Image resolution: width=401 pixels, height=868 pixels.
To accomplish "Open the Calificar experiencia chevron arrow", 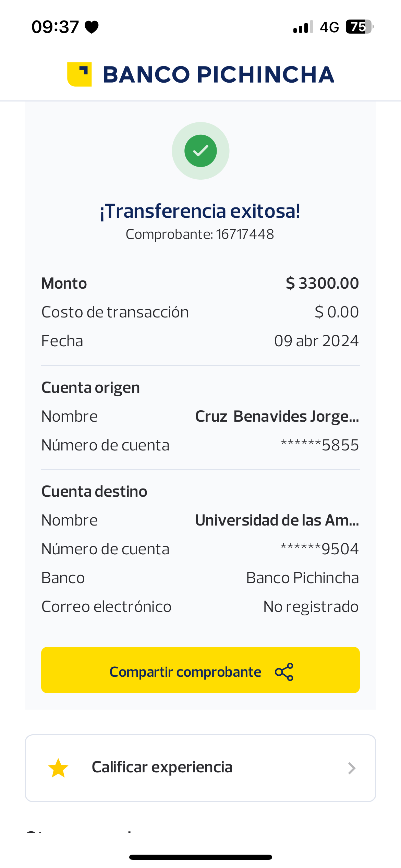I will click(x=352, y=768).
